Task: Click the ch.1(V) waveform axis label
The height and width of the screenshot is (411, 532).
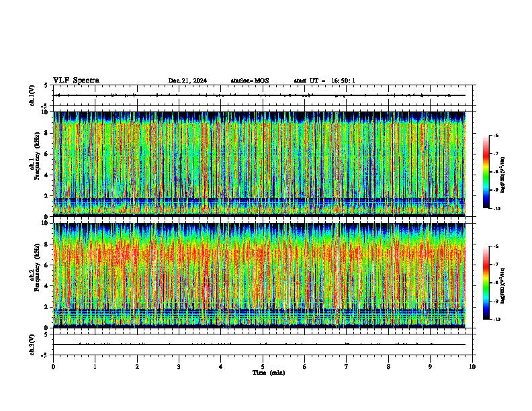Action: coord(32,95)
